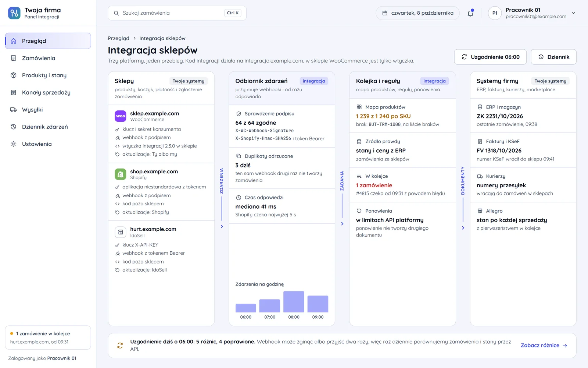Image resolution: width=588 pixels, height=368 pixels.
Task: Click the Twoje systemy badge on Sklepy
Action: [189, 81]
